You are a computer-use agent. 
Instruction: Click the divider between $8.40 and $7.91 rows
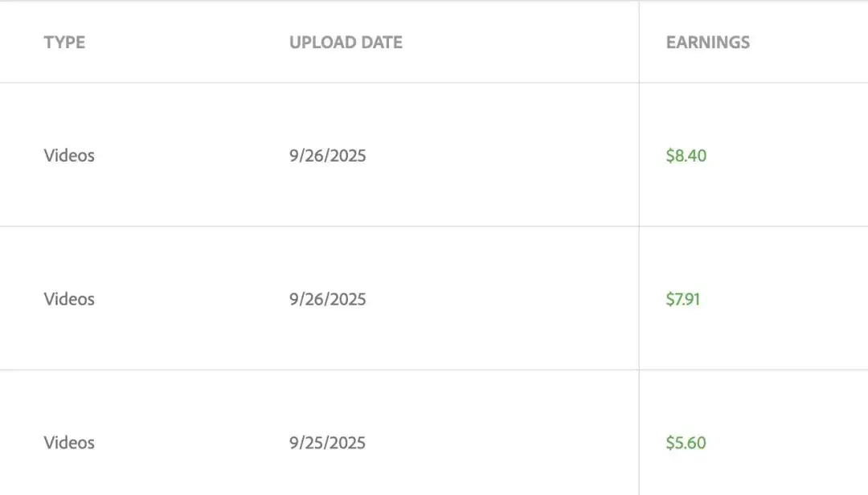(321, 226)
